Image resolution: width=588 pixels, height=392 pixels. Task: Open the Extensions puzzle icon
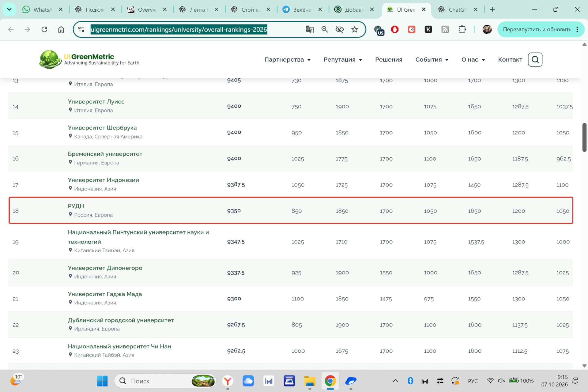(x=462, y=29)
